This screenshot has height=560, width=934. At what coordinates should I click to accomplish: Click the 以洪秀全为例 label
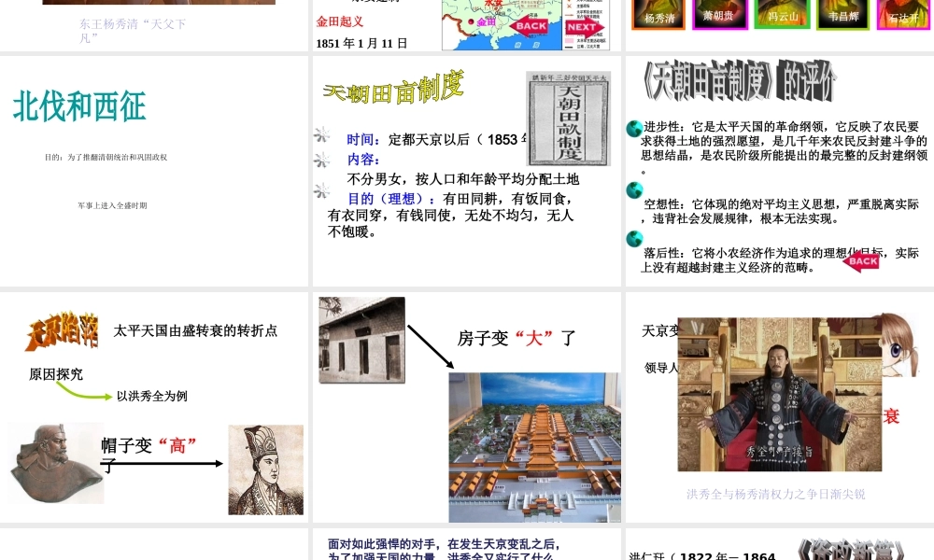coord(152,397)
